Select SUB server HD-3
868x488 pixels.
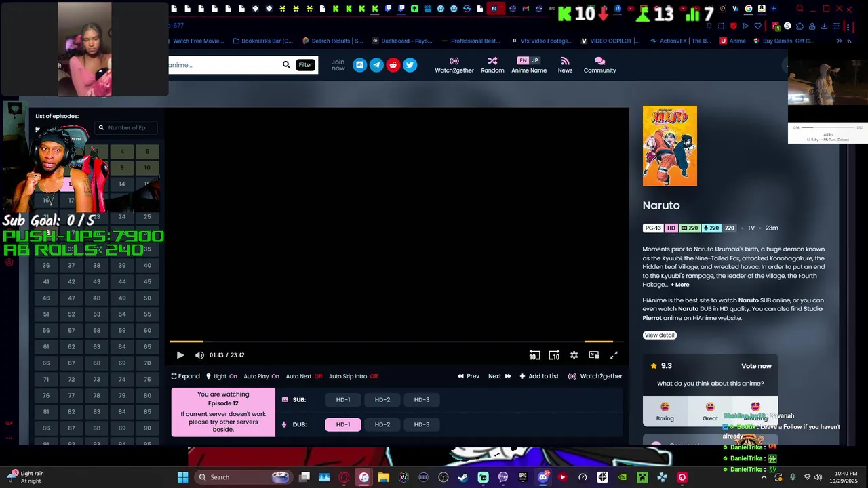(x=422, y=400)
